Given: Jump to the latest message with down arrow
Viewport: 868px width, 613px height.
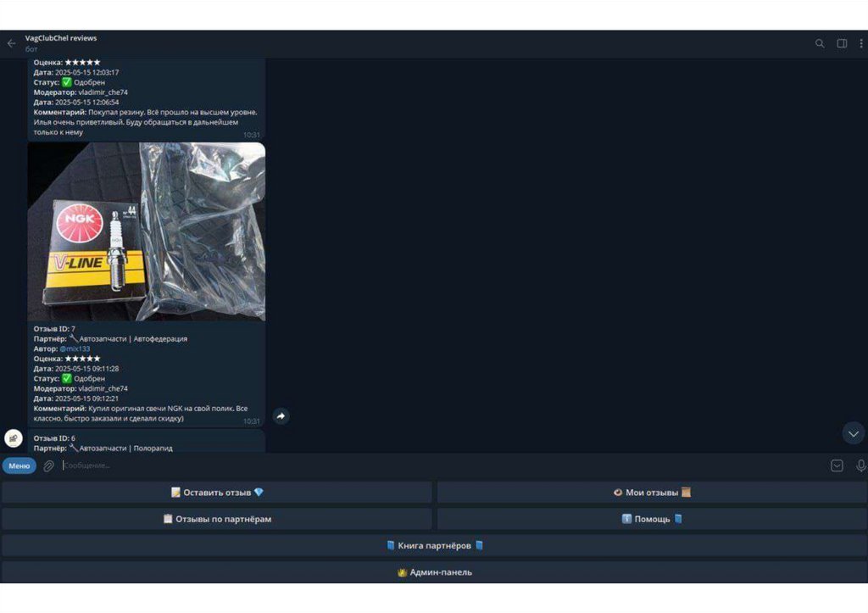Looking at the screenshot, I should [x=853, y=433].
